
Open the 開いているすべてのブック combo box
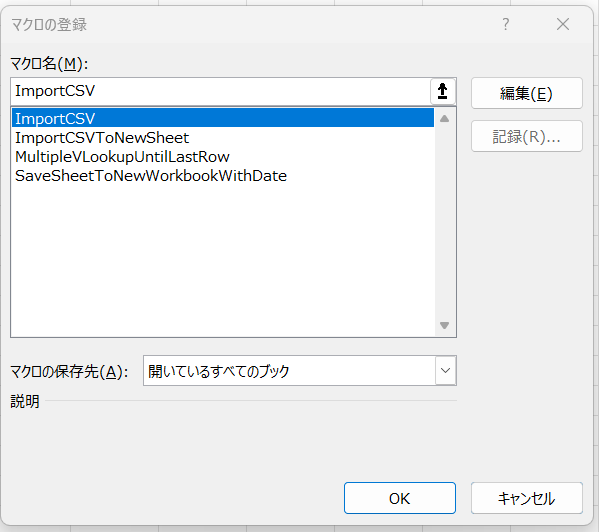pos(300,370)
